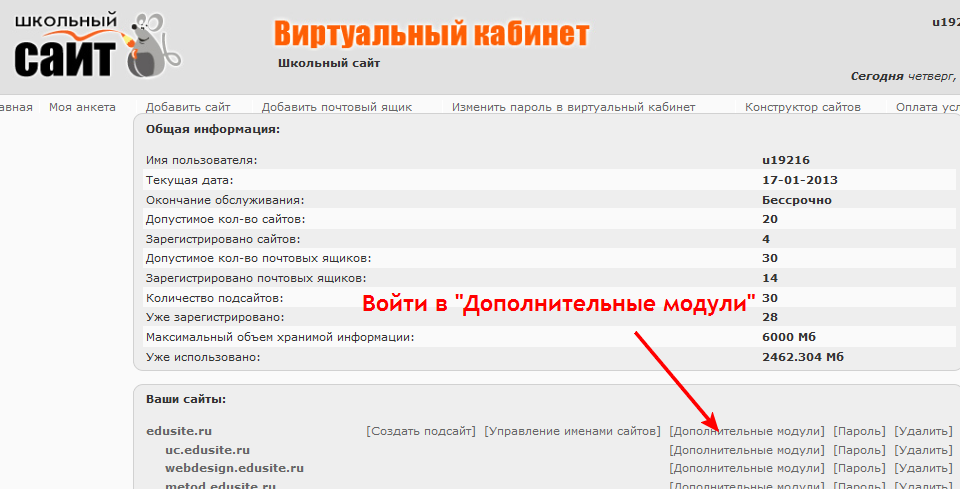Screen dimensions: 960x489
Task: Click Удалить for webdesign.edusite.ru
Action: pos(923,469)
